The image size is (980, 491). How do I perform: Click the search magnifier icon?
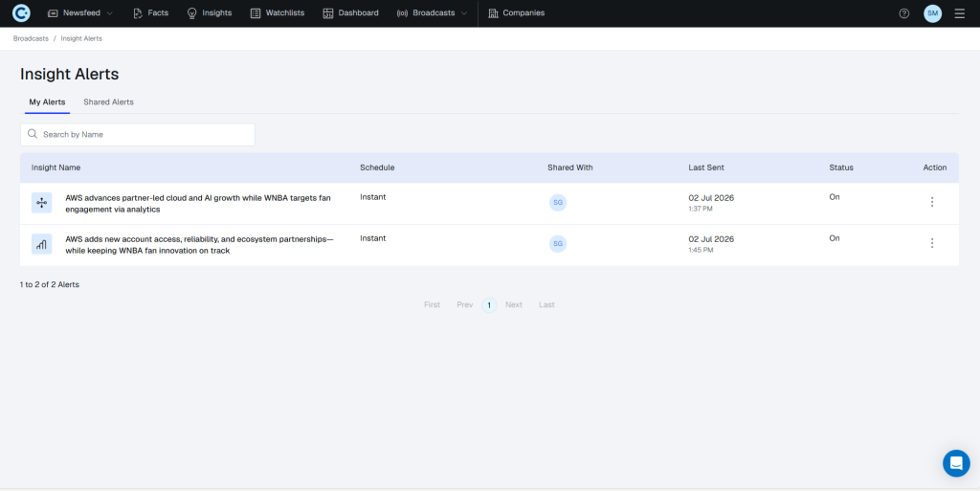pos(33,134)
